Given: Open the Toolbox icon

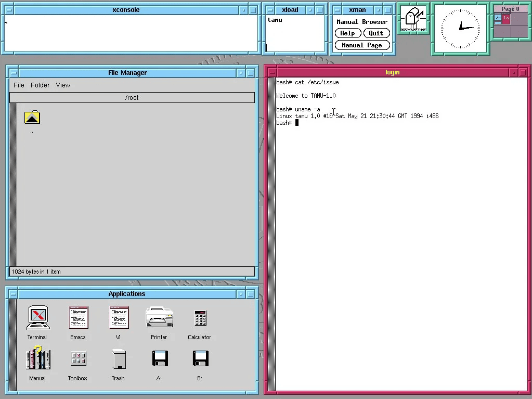Looking at the screenshot, I should (79, 358).
